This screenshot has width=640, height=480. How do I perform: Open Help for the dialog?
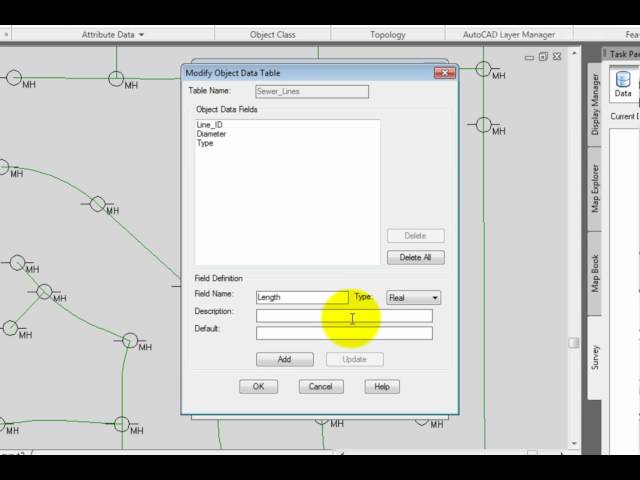pos(382,387)
